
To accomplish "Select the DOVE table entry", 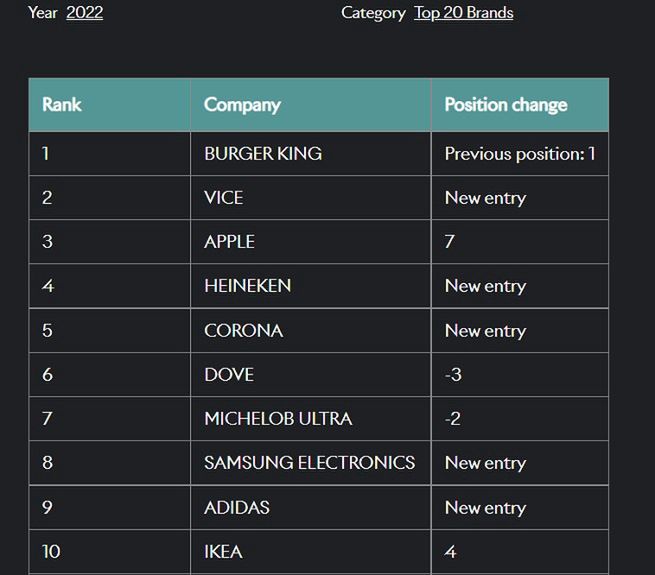I will point(229,375).
